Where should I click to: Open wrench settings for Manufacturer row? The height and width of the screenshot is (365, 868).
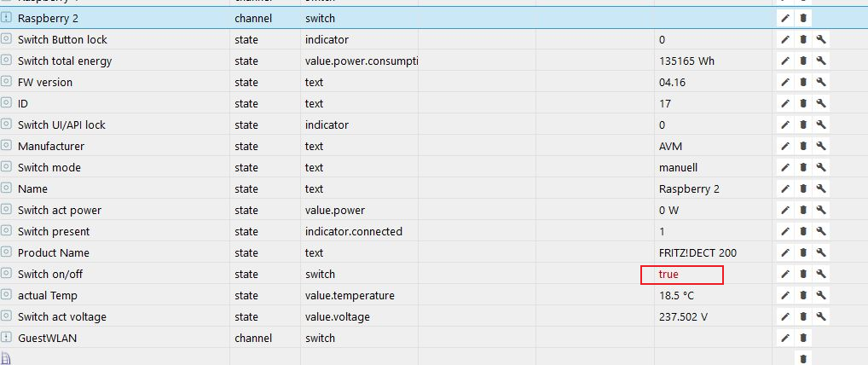(821, 147)
